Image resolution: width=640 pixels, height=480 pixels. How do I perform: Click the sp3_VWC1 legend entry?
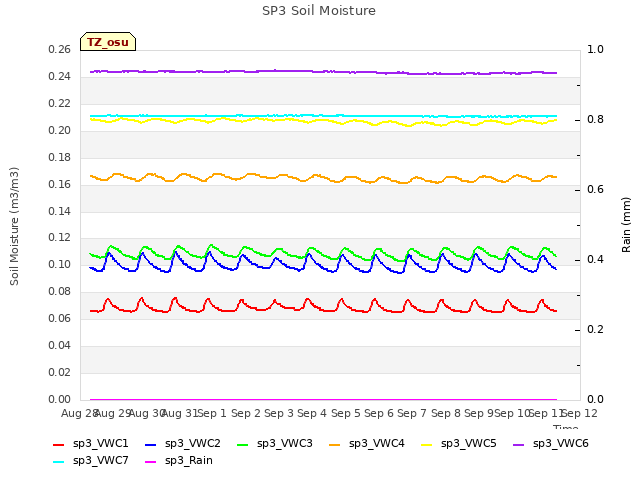pos(91,444)
